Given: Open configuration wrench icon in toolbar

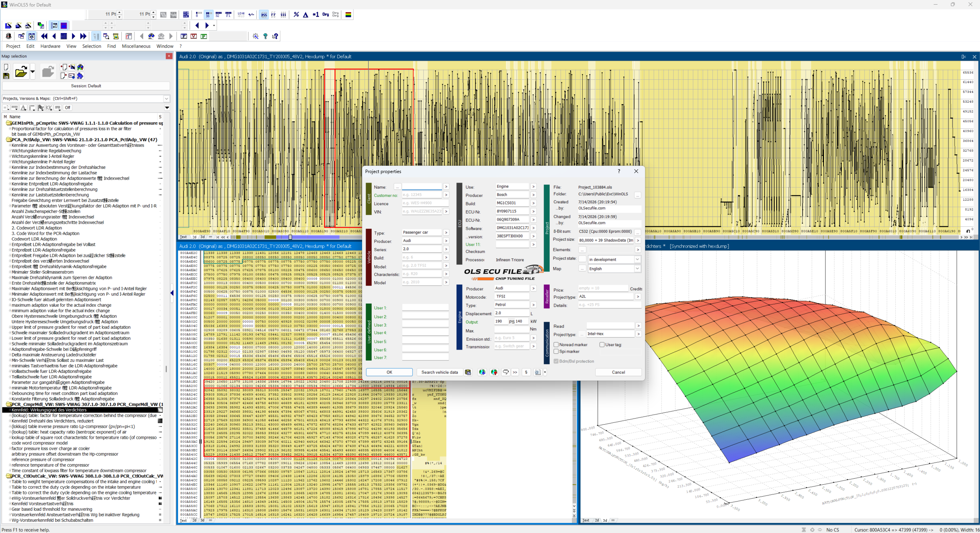Looking at the screenshot, I should click(x=256, y=36).
